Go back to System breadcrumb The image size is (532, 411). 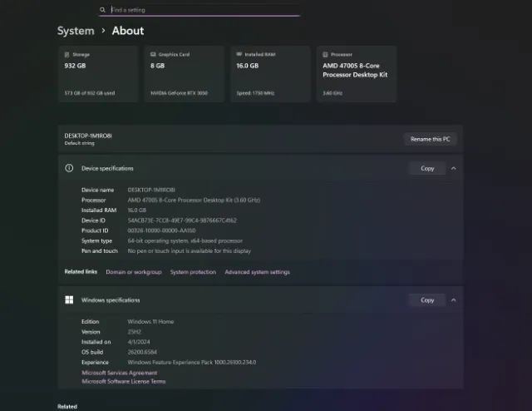coord(76,31)
